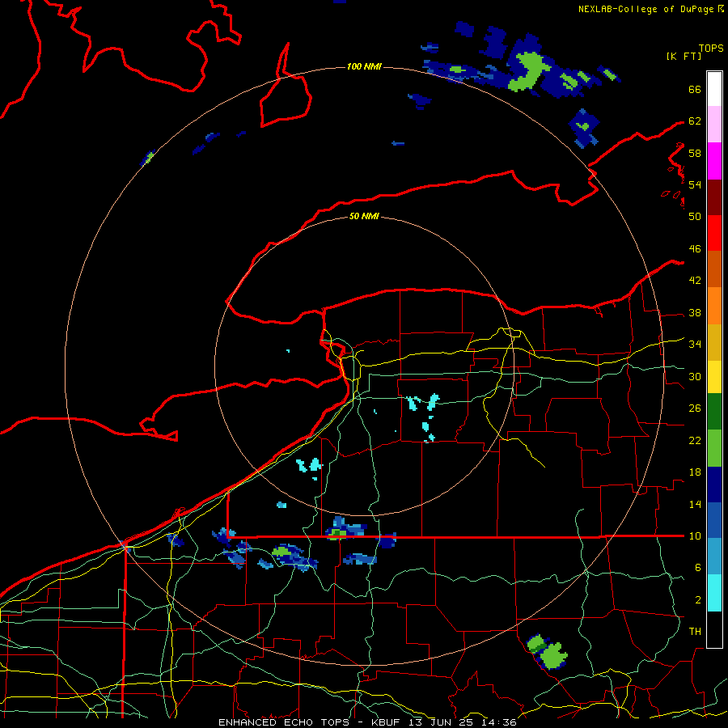Click legend value 38

(695, 312)
